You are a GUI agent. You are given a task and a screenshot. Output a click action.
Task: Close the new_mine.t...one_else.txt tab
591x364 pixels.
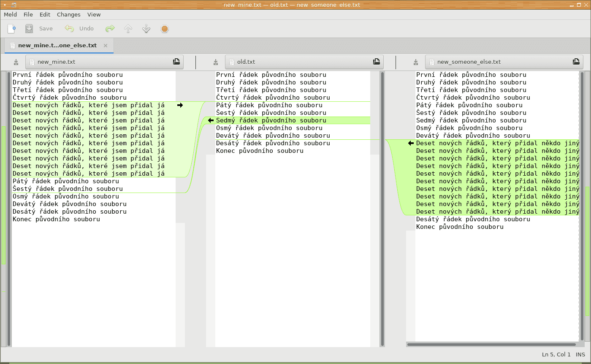coord(106,46)
